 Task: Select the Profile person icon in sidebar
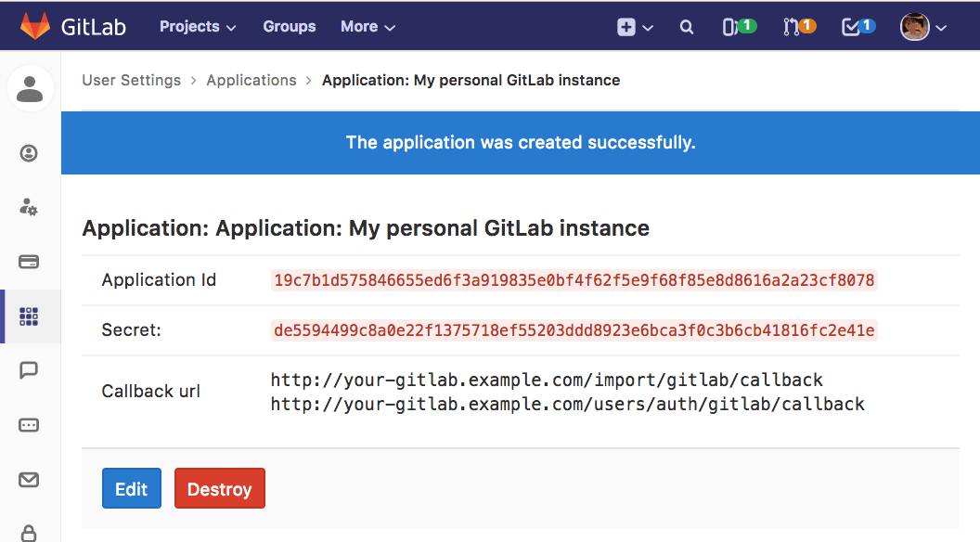(x=31, y=88)
